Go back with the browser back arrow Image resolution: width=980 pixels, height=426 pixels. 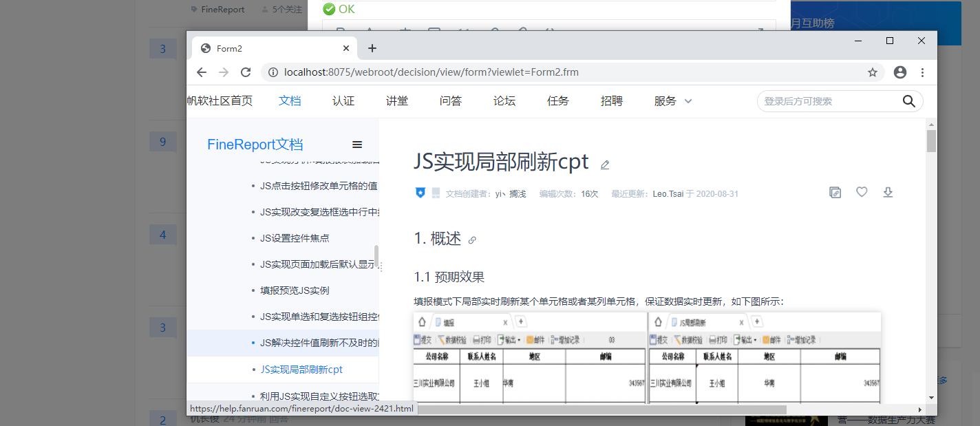[202, 72]
